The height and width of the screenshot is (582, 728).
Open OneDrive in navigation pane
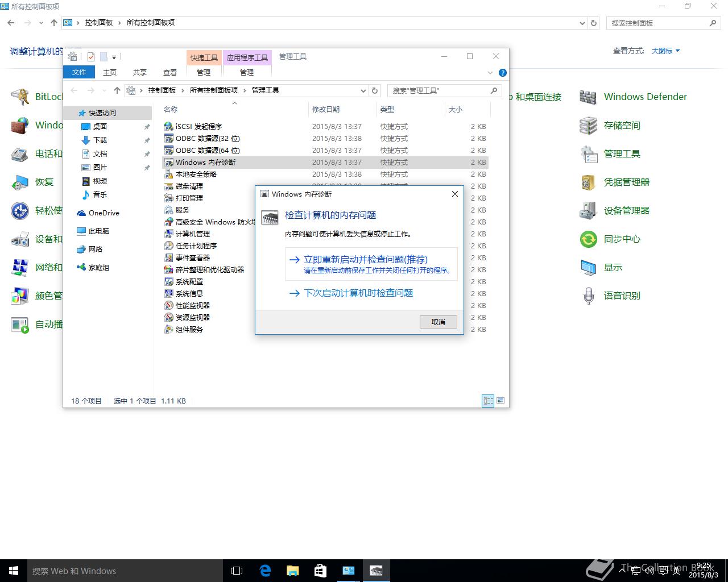tap(104, 213)
